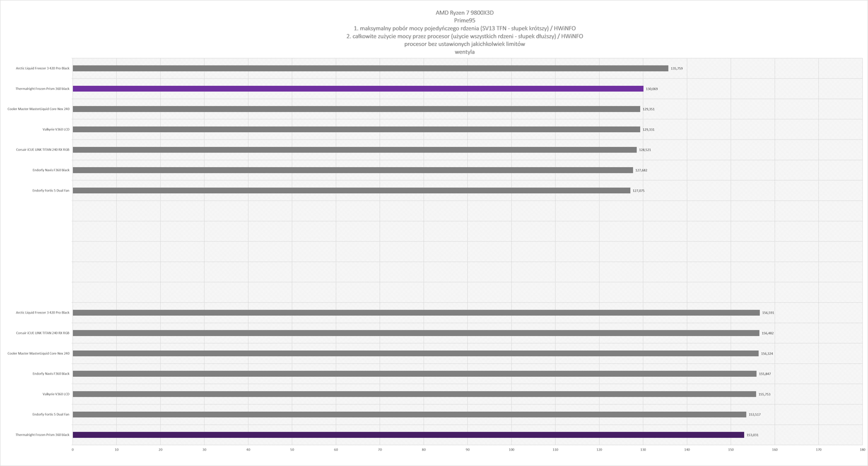The width and height of the screenshot is (868, 466).
Task: Click axis tick label 0
Action: pos(72,450)
